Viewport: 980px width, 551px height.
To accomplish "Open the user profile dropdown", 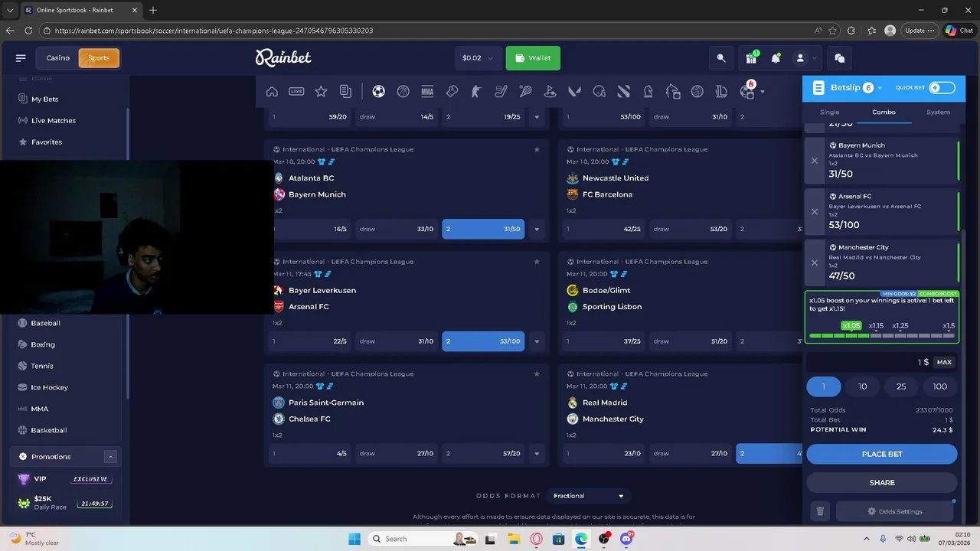I will (805, 58).
